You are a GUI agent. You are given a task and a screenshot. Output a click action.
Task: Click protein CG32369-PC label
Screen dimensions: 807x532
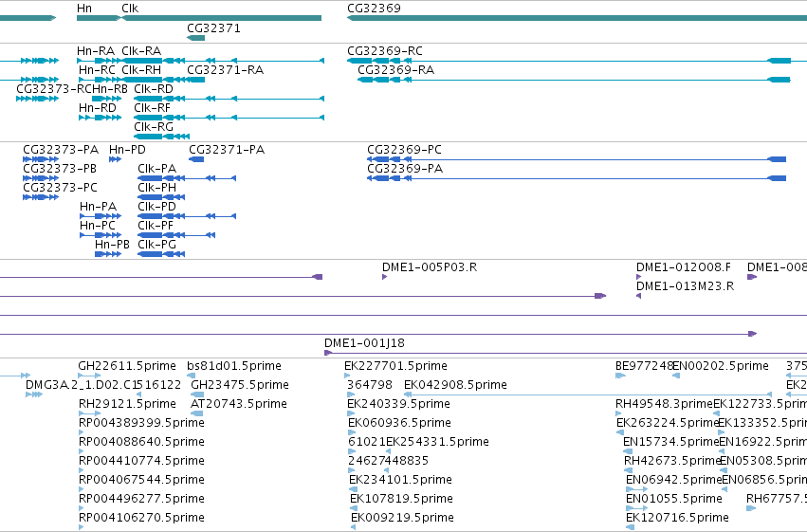tap(404, 150)
